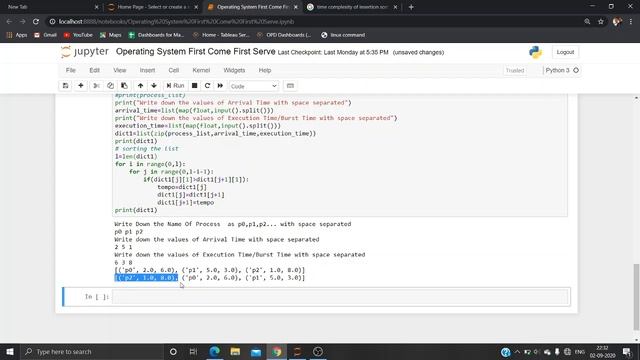Click the Jupyter logo
This screenshot has height=360, width=640.
[85, 52]
